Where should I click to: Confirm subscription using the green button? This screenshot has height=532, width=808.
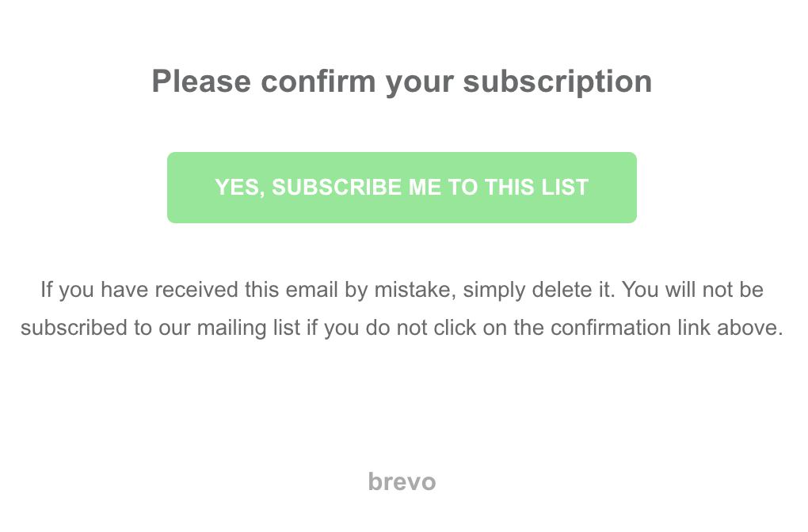(x=402, y=187)
